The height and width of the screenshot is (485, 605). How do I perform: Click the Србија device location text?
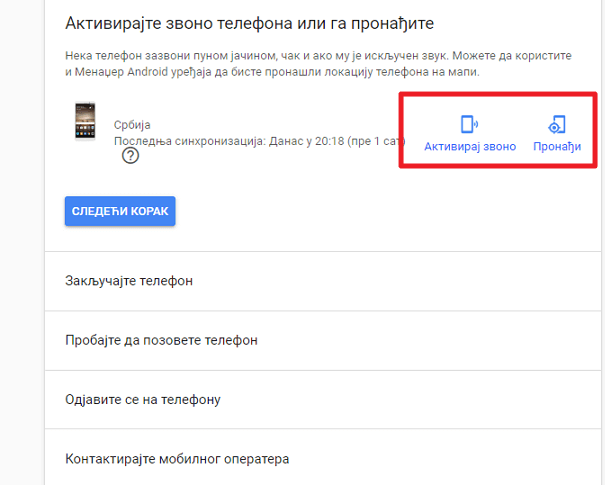[132, 125]
